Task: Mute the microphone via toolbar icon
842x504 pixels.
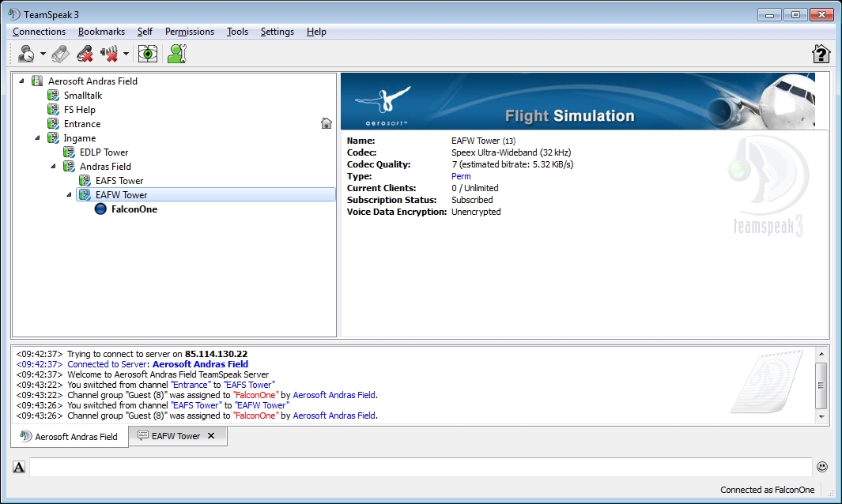Action: coord(85,54)
